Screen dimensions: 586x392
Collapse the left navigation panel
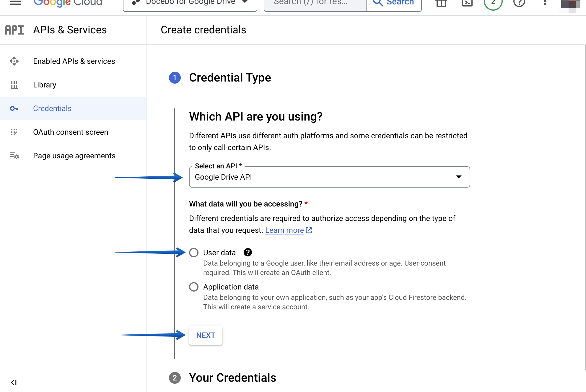click(x=14, y=382)
